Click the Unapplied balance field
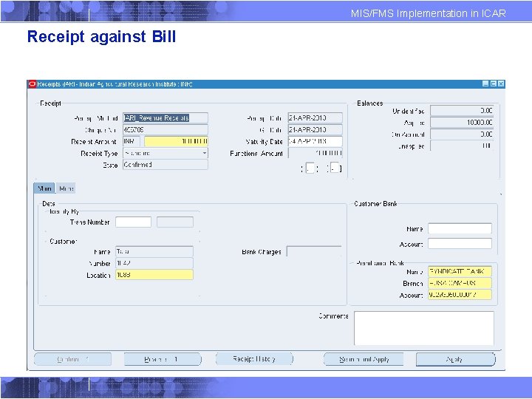This screenshot has height=399, width=532. [462, 146]
